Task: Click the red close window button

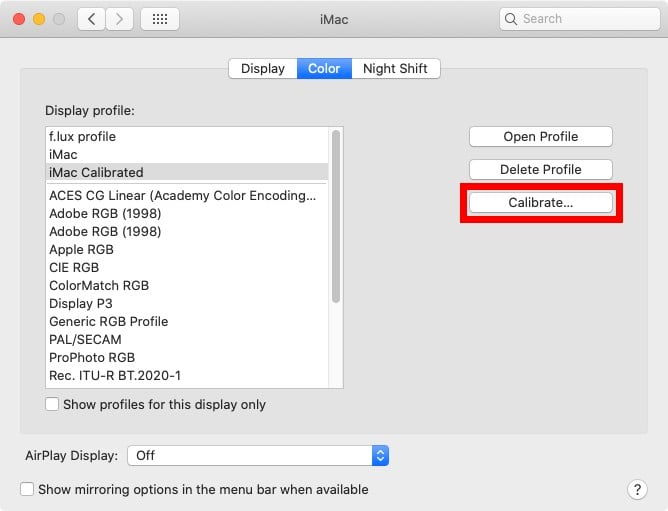Action: (19, 19)
